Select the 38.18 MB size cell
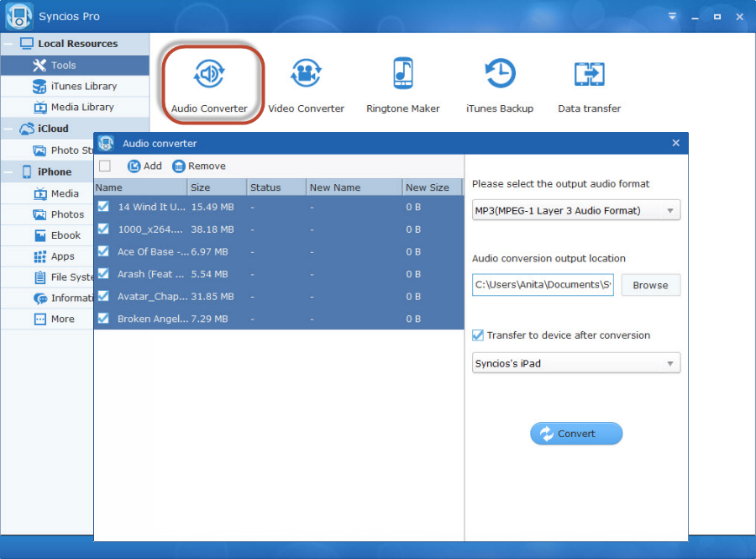The image size is (756, 559). pyautogui.click(x=213, y=229)
